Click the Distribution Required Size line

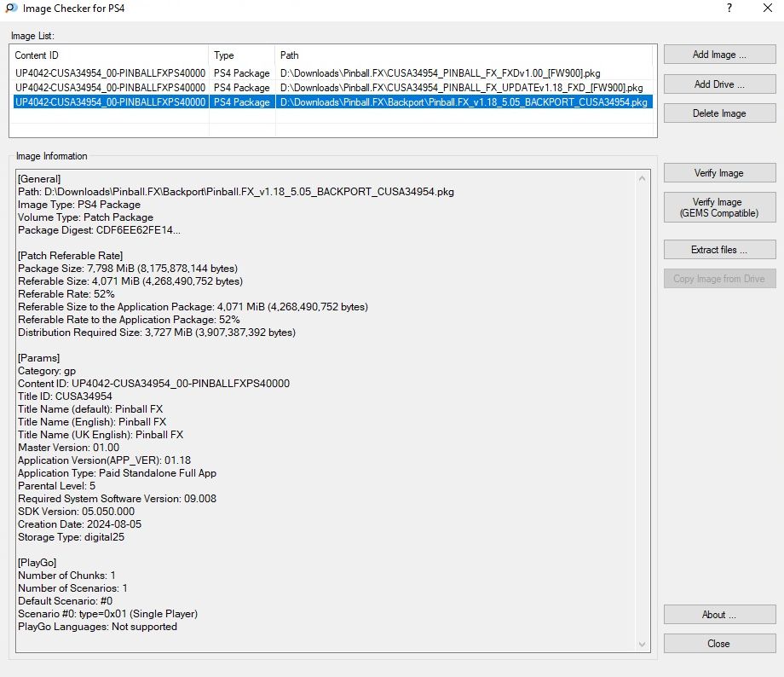[157, 333]
